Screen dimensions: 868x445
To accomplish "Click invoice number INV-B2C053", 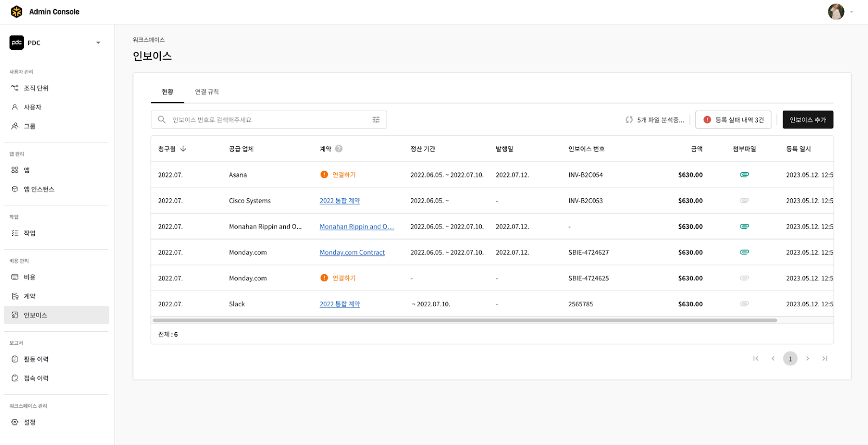I will tap(585, 201).
